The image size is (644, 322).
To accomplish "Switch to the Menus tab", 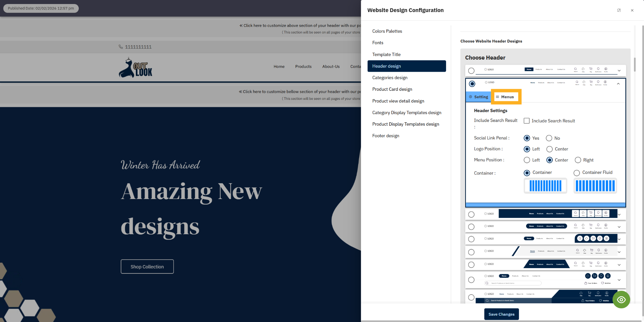I will 506,97.
